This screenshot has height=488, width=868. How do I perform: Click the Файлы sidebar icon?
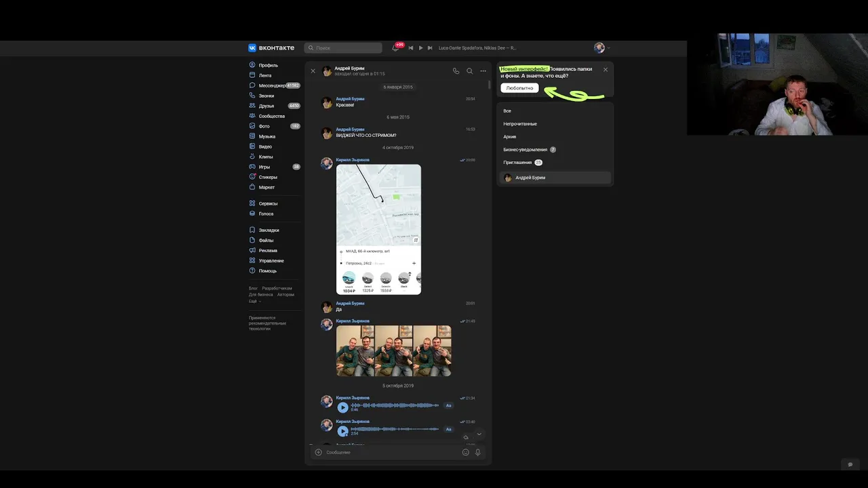[x=252, y=240]
